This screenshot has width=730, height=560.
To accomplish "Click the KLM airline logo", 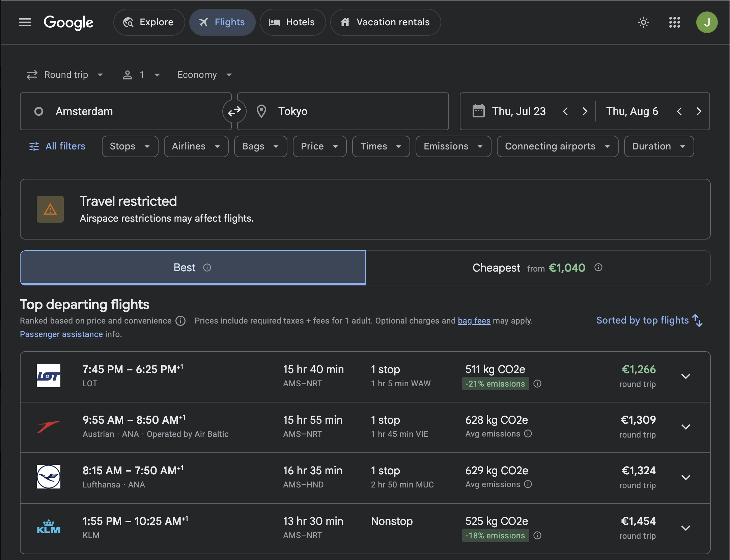I will point(49,527).
